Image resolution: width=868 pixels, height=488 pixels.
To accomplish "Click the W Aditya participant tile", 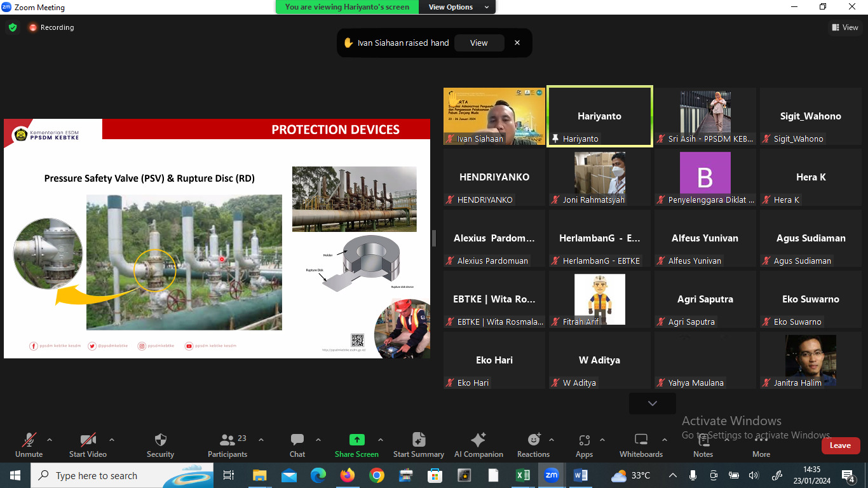I will click(600, 360).
